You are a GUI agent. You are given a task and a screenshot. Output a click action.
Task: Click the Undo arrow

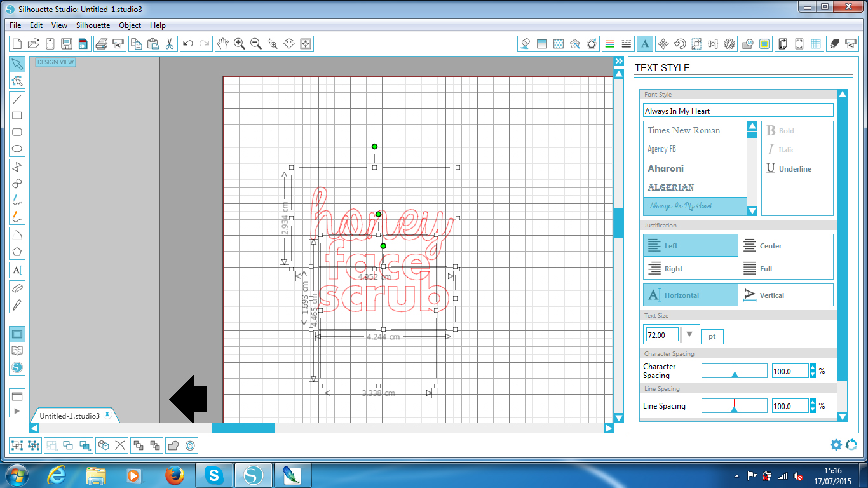(187, 44)
